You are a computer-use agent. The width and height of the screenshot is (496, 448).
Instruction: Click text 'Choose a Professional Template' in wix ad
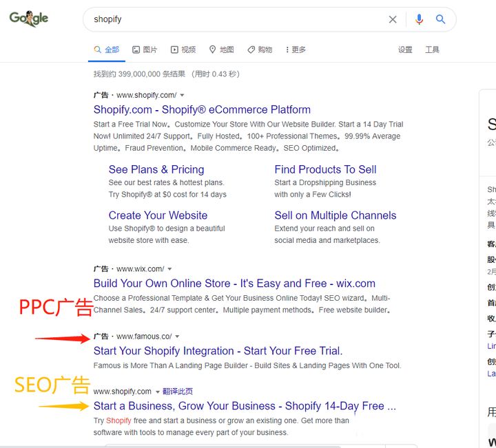[x=147, y=298]
